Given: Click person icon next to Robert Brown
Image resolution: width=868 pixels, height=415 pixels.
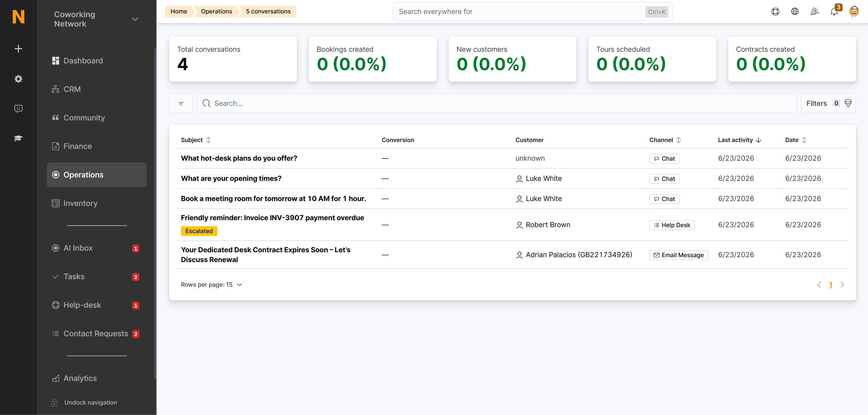Looking at the screenshot, I should (519, 225).
